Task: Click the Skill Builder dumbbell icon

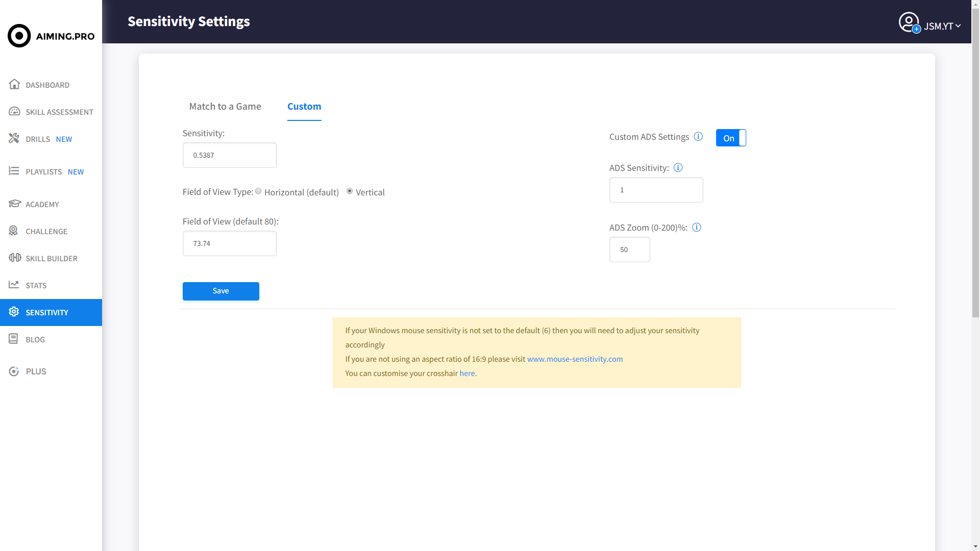Action: tap(14, 258)
